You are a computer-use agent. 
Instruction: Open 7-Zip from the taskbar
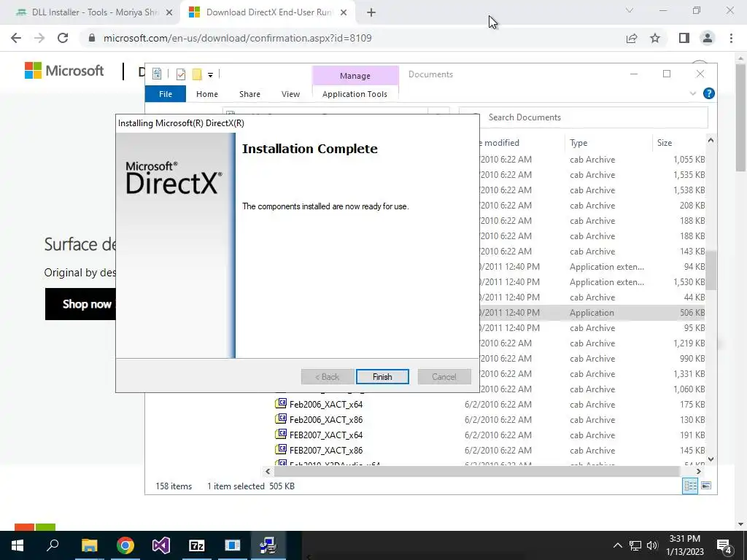[197, 545]
